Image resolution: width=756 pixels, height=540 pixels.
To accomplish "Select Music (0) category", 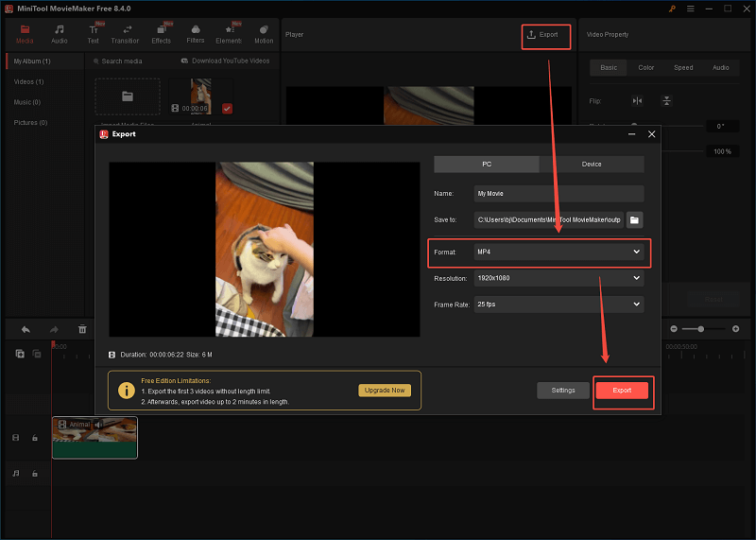I will tap(27, 102).
